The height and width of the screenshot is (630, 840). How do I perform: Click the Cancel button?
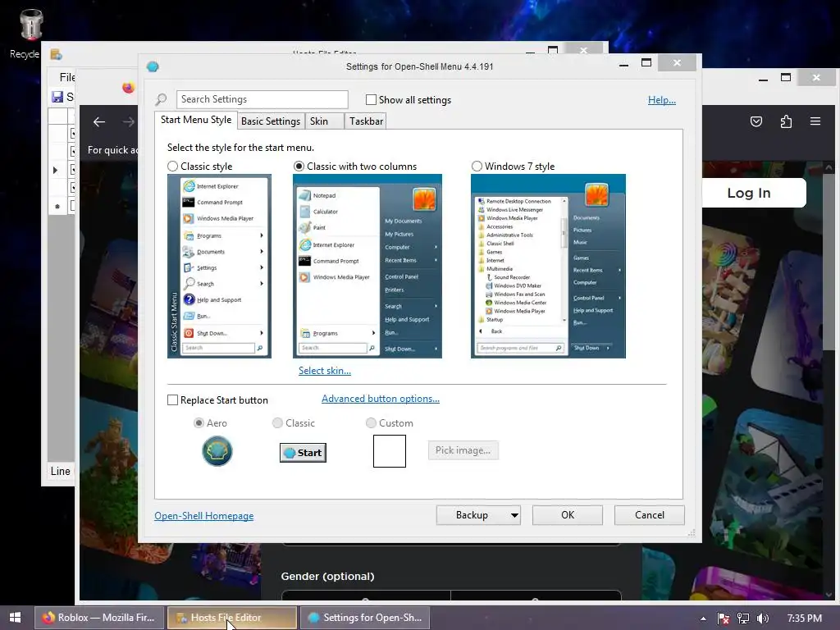point(650,515)
